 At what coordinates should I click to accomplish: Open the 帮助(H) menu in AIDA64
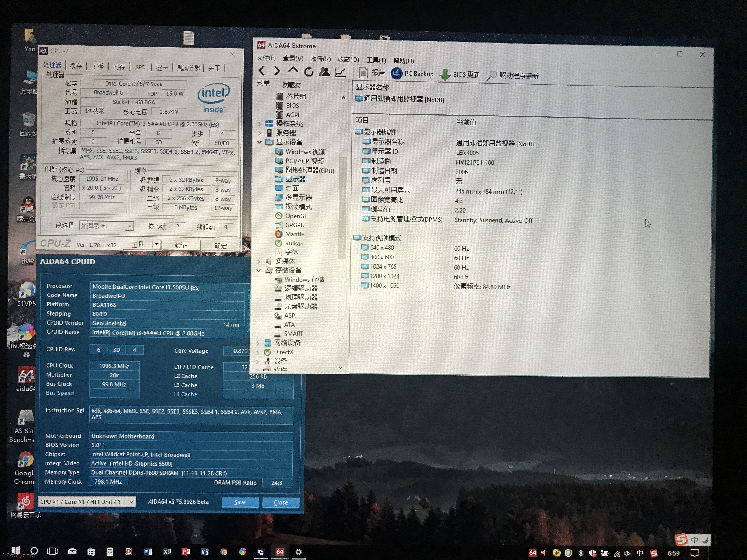click(404, 61)
